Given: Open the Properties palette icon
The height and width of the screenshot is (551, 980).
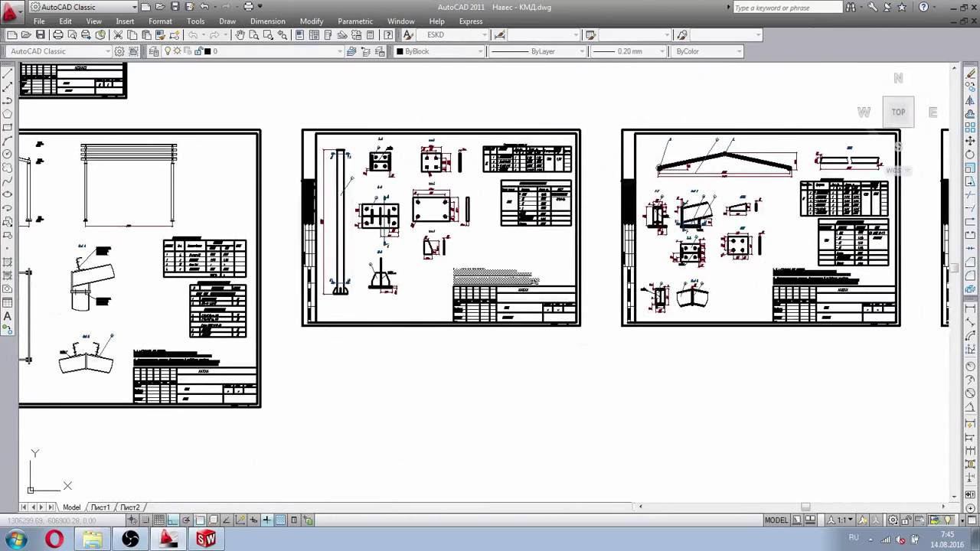Looking at the screenshot, I should pos(299,35).
